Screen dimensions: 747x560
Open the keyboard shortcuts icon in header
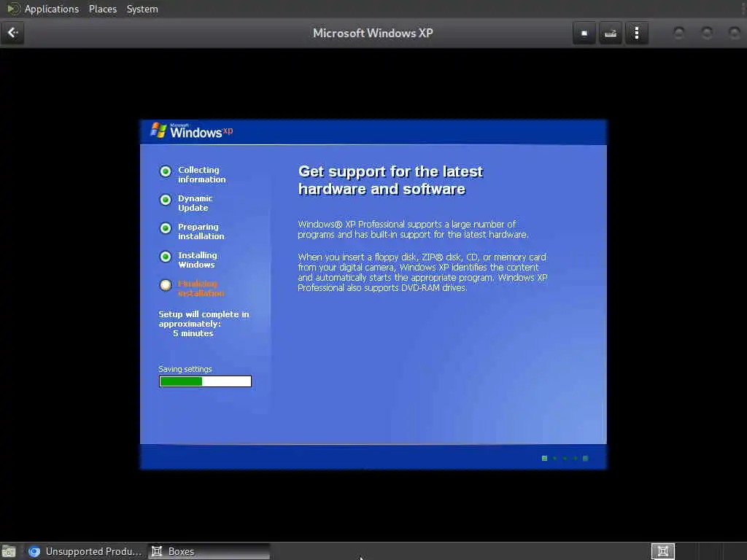click(611, 33)
